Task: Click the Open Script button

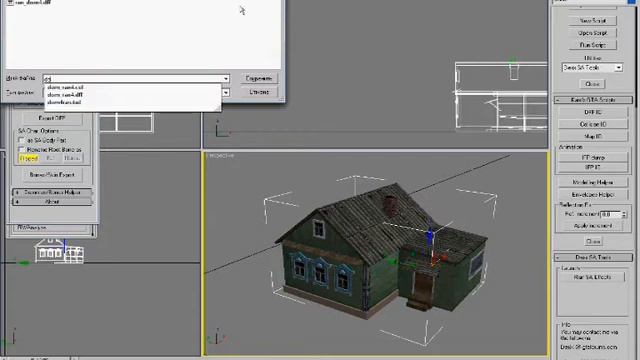Action: point(593,33)
